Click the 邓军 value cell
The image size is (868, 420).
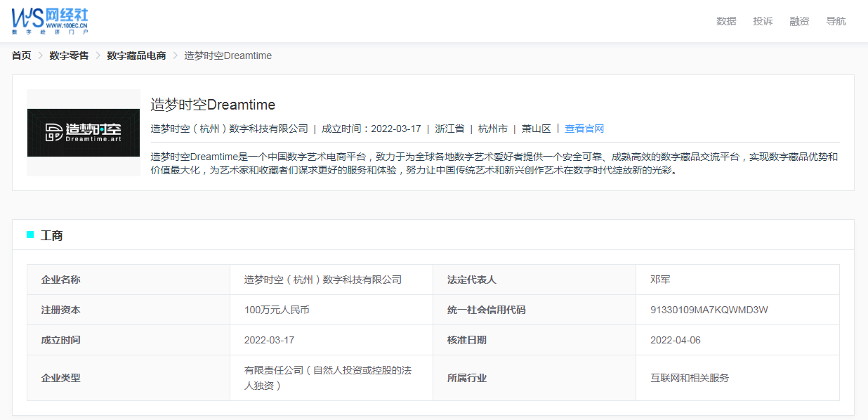click(x=737, y=280)
